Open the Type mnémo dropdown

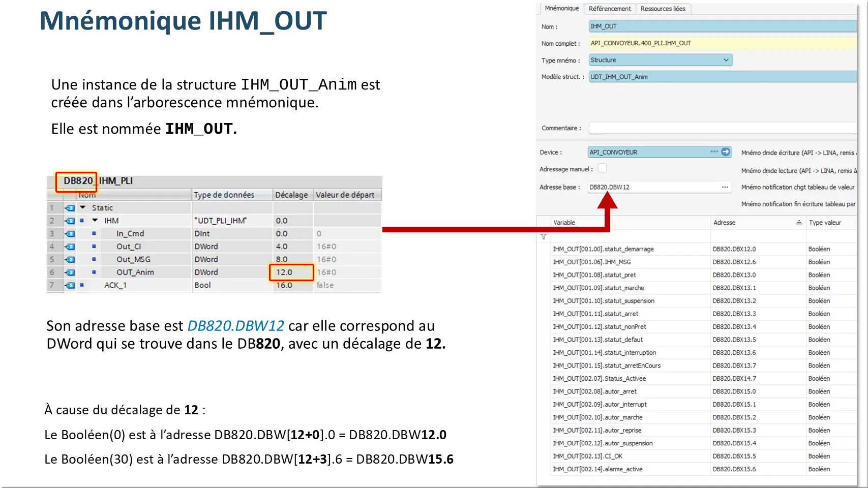pyautogui.click(x=726, y=60)
